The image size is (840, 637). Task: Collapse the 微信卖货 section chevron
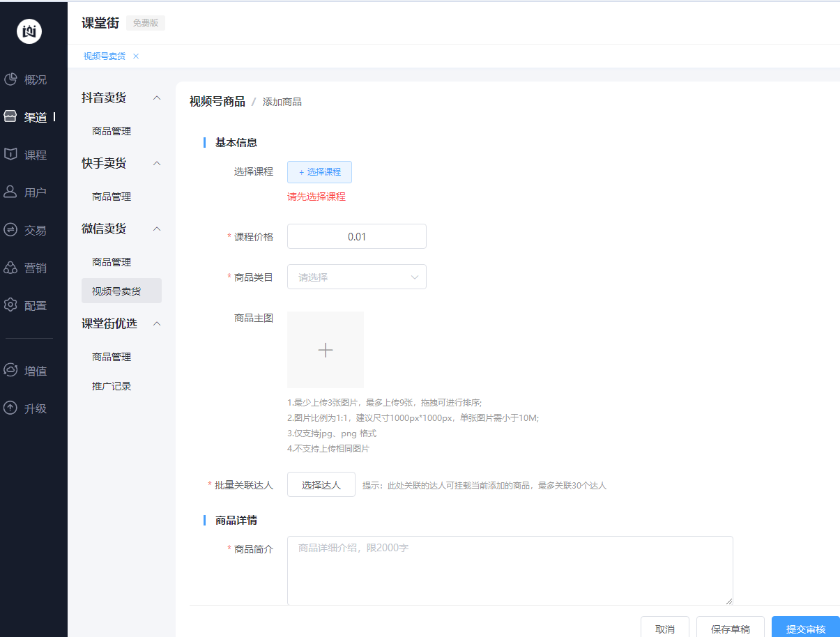pyautogui.click(x=157, y=229)
